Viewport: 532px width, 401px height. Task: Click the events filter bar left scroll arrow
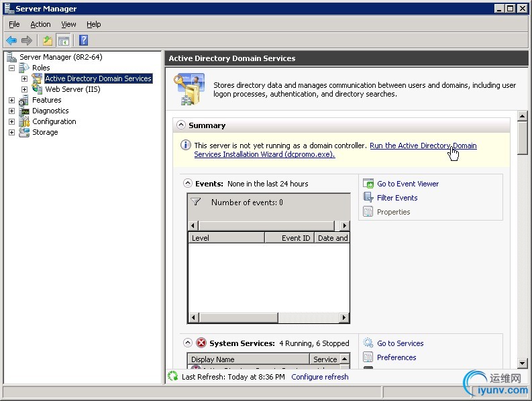pos(193,225)
